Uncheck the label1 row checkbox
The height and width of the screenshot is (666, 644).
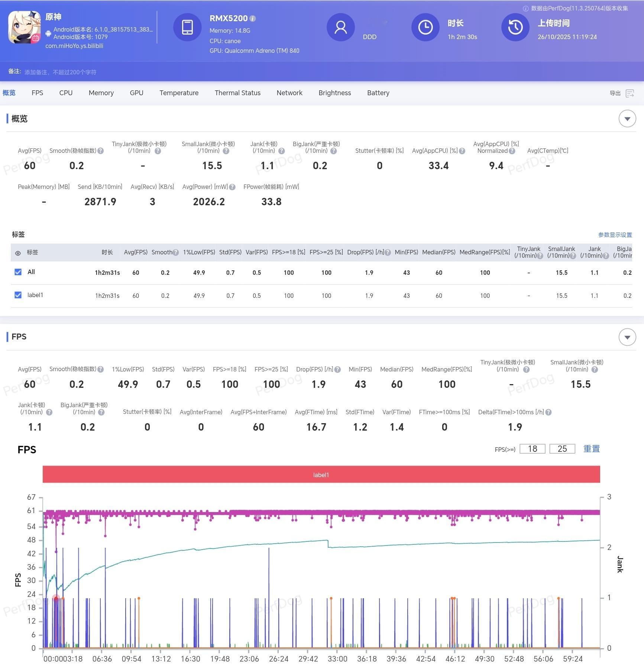click(x=18, y=295)
